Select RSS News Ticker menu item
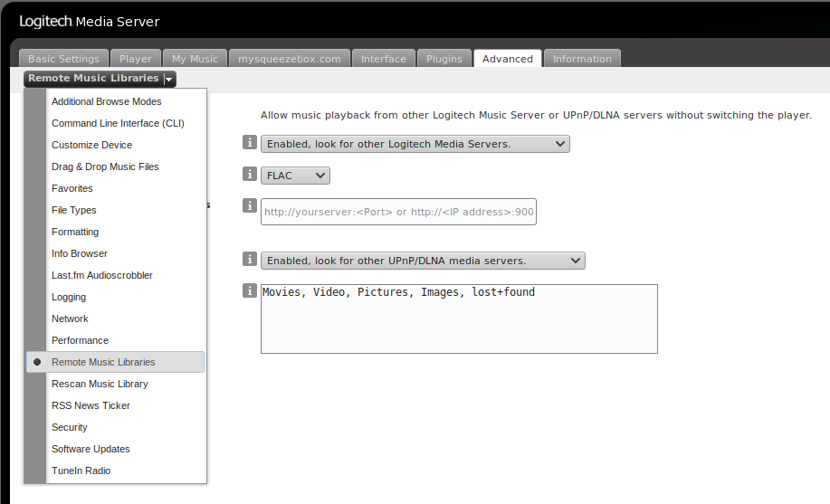Image resolution: width=830 pixels, height=504 pixels. (x=115, y=405)
